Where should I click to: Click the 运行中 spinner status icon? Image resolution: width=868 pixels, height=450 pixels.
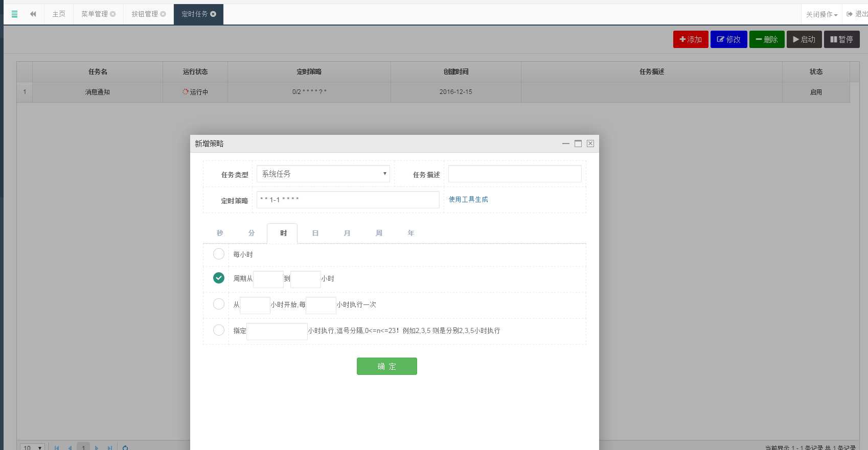pos(186,92)
